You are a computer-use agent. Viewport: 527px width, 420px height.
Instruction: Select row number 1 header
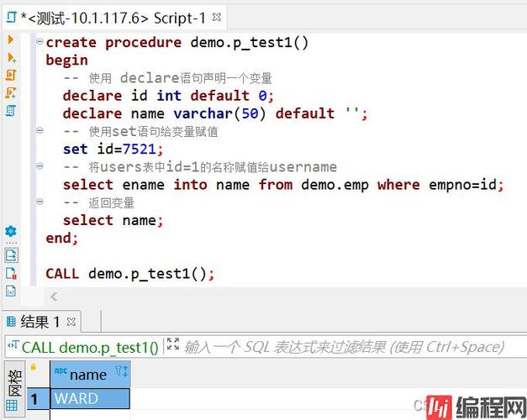(38, 399)
